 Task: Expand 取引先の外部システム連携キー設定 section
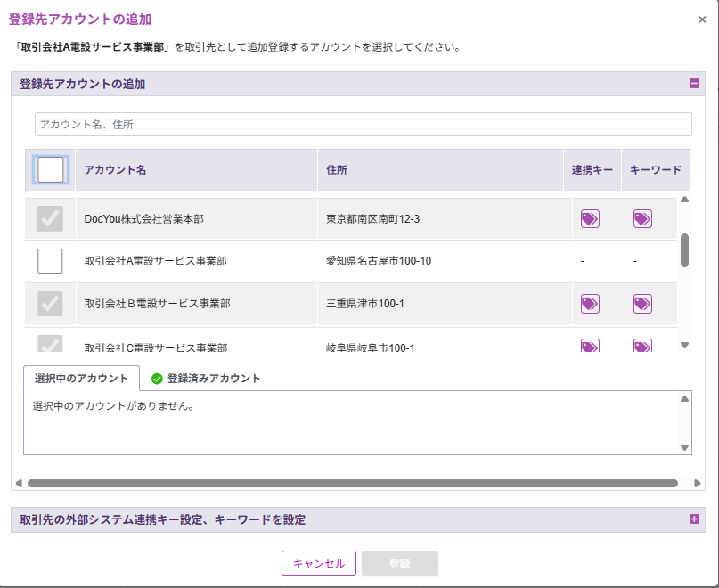[x=694, y=519]
